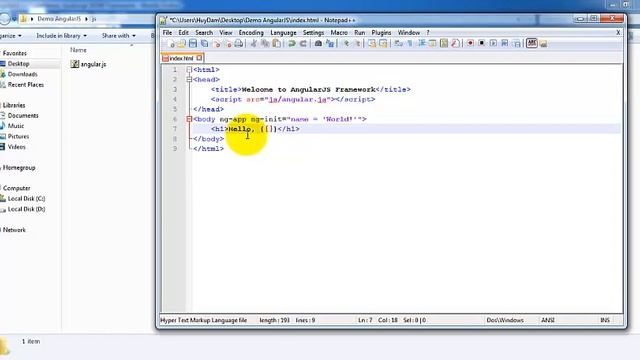
Task: Click the Zoom In toolbar icon
Action: pyautogui.click(x=346, y=43)
